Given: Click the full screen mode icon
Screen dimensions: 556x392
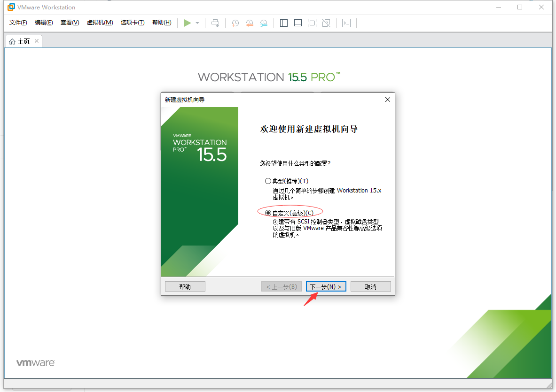Looking at the screenshot, I should pos(312,23).
